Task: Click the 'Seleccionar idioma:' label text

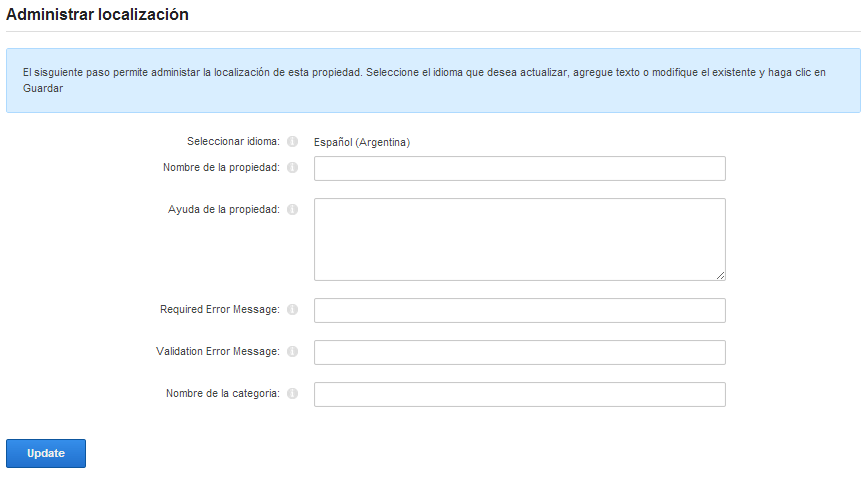Action: click(x=233, y=142)
